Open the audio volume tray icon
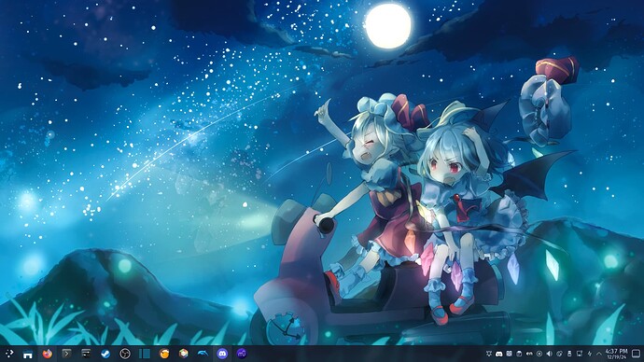Screen dimensions: 644x362 (549, 354)
